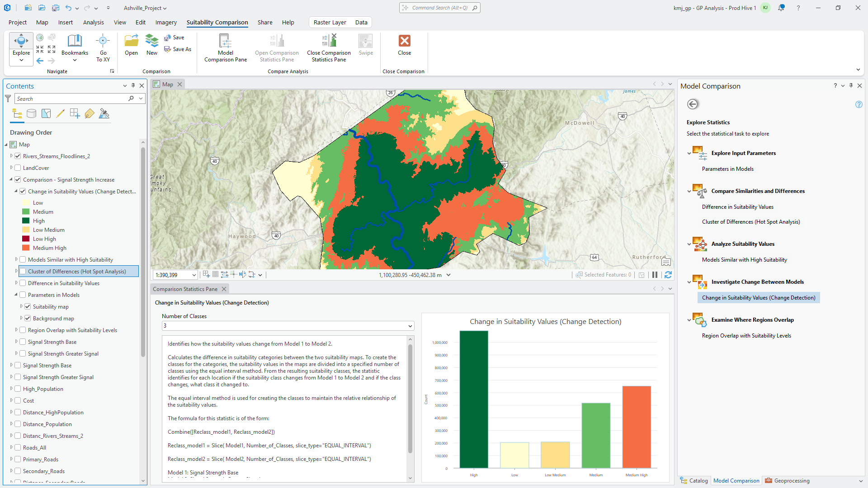Open Region Overlap with Suitability Levels link
Viewport: 868px width, 488px height.
coord(746,336)
